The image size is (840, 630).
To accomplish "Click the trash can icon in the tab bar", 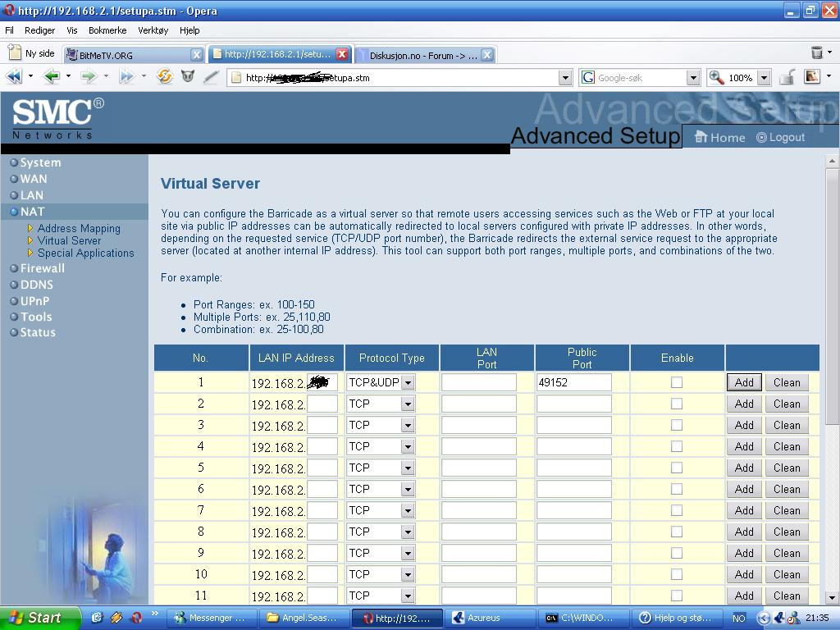I will (x=816, y=52).
